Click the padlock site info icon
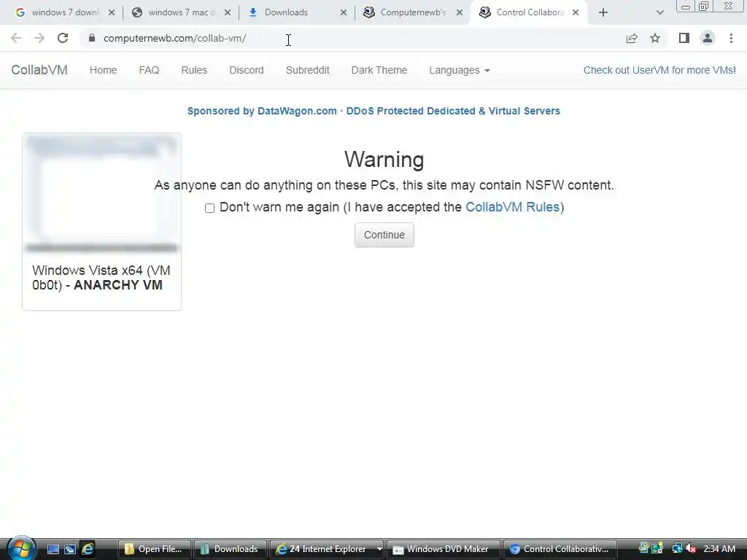Viewport: 747px width, 560px height. coord(92,38)
